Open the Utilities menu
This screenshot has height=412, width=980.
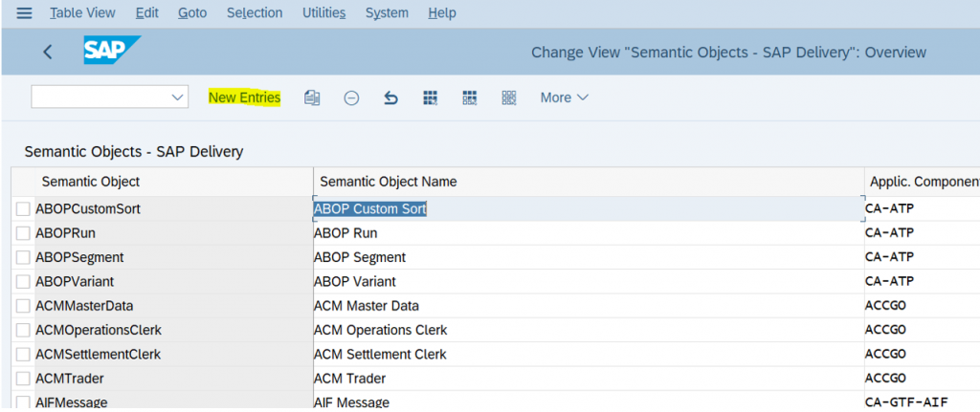point(323,12)
